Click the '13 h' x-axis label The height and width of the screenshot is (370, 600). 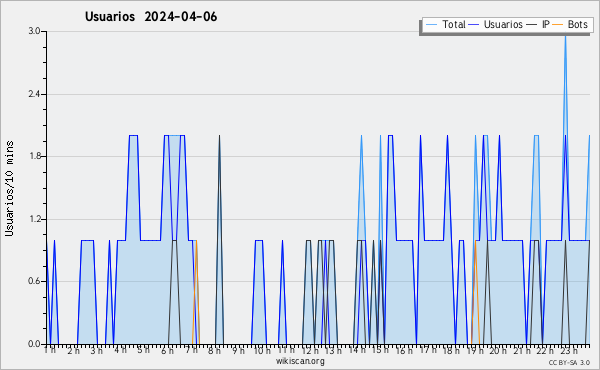pyautogui.click(x=333, y=350)
